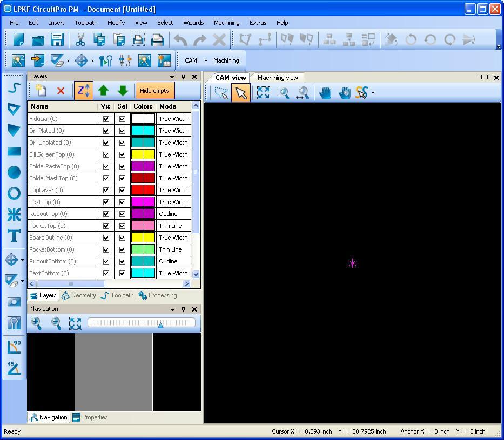The image size is (504, 440).
Task: Click the color swatch of the SolderMaskTop layer
Action: click(x=142, y=178)
